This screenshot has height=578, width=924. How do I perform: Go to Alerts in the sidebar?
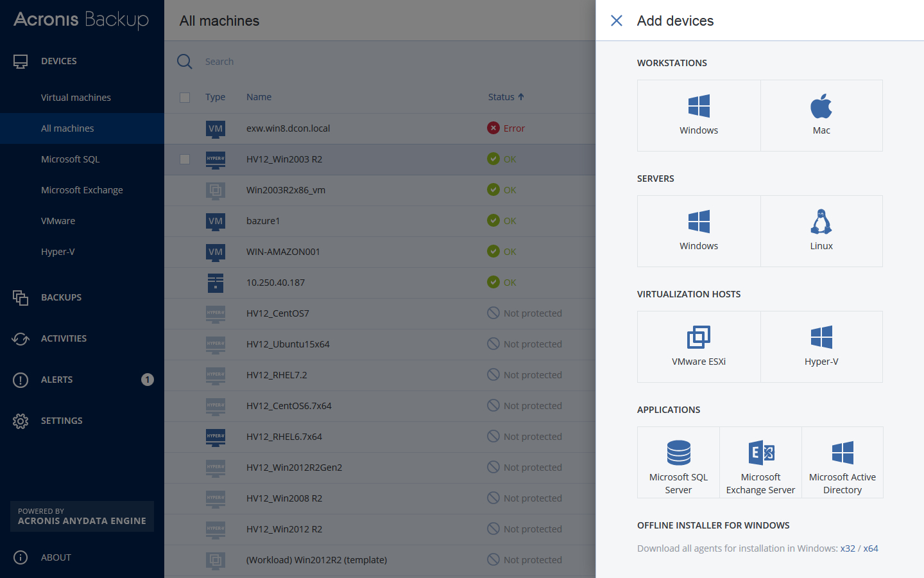click(x=56, y=380)
